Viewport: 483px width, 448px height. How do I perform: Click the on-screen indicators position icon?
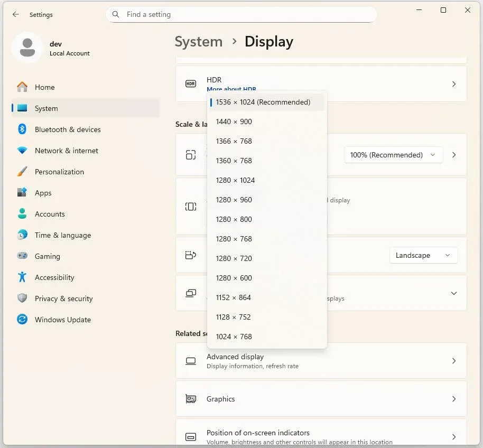191,436
